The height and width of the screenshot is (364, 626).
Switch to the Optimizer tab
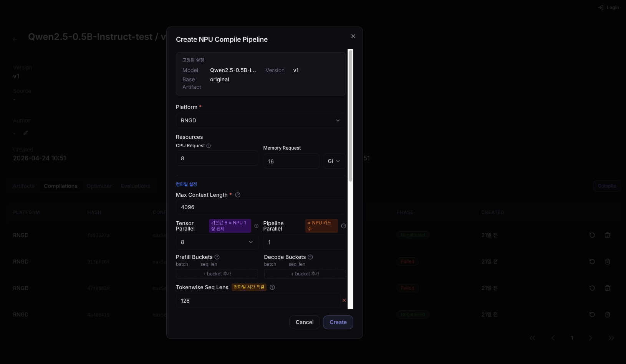[x=99, y=186]
